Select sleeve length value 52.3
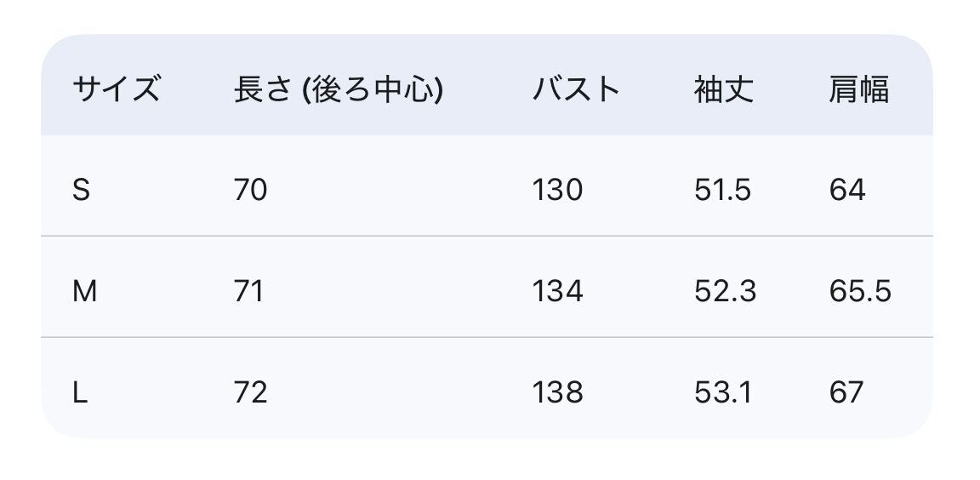Viewport: 980px width, 480px height. [x=725, y=292]
